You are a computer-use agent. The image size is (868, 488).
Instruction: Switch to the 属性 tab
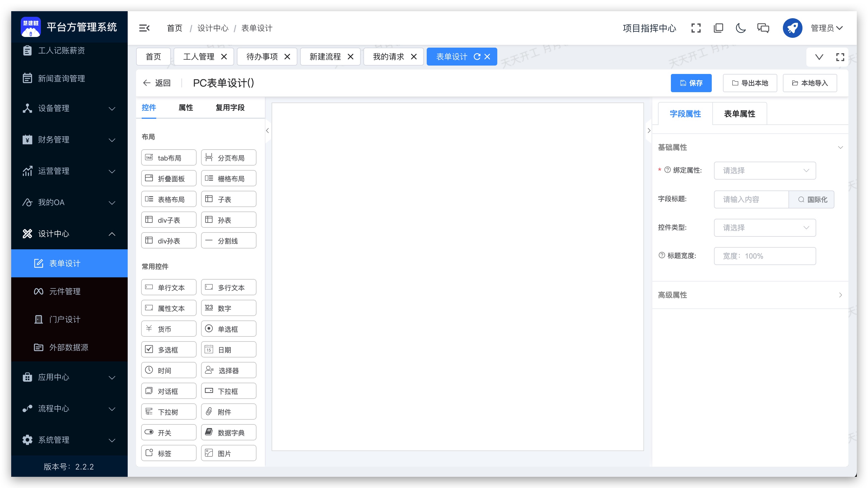pos(186,108)
